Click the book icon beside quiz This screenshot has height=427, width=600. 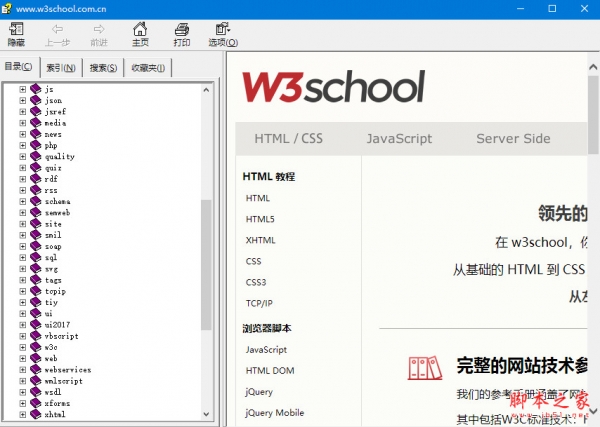pos(36,168)
